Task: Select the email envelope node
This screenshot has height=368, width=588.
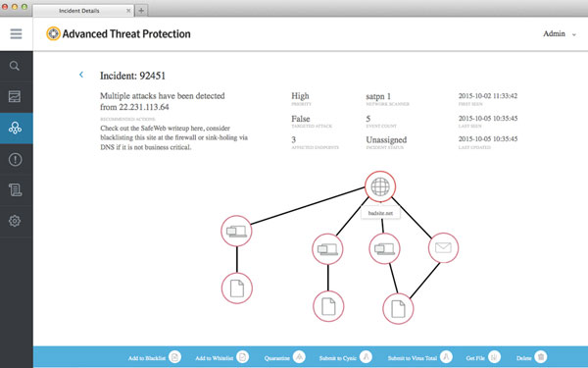Action: tap(443, 248)
